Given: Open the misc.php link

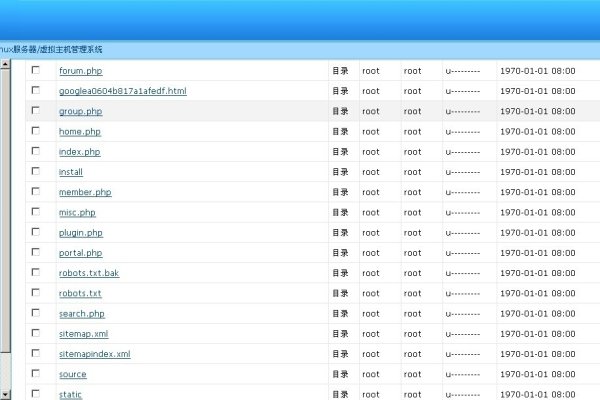Looking at the screenshot, I should [77, 213].
